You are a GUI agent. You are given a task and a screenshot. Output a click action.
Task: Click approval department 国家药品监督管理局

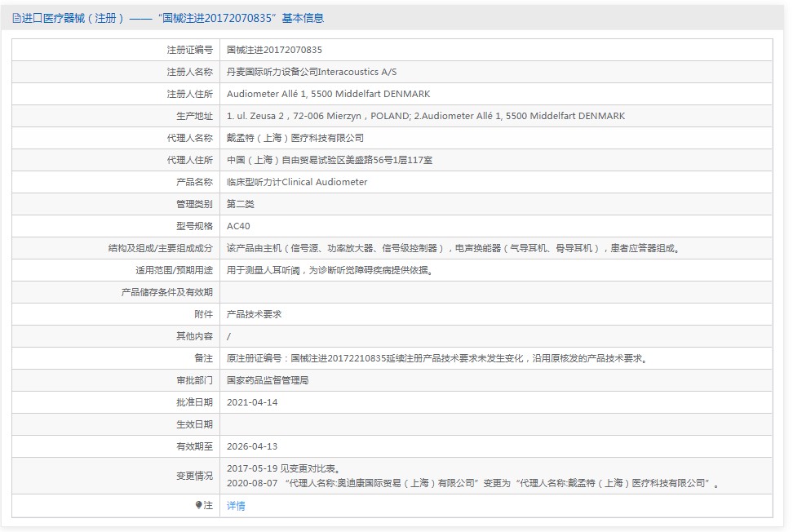(x=268, y=380)
